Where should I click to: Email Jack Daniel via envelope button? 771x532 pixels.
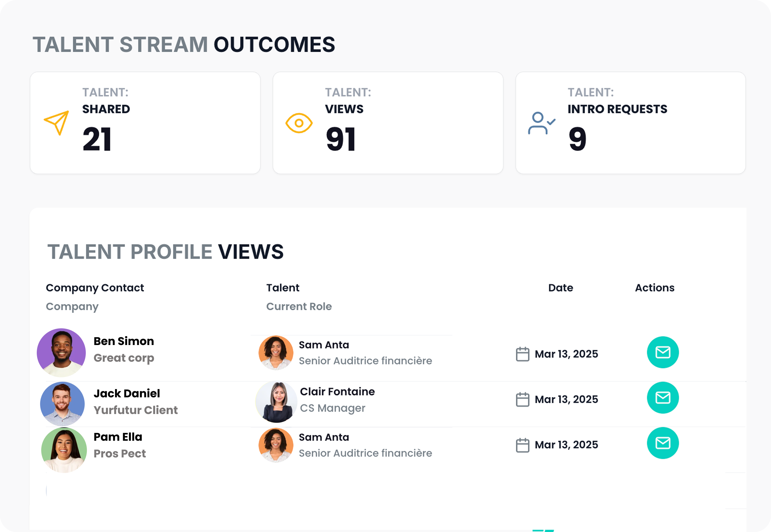(x=663, y=398)
